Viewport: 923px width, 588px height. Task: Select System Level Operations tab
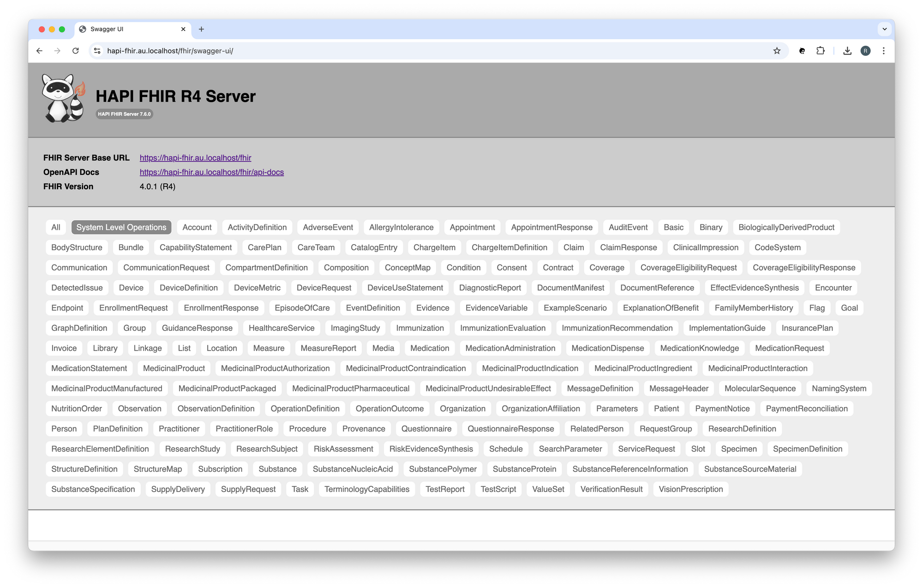click(x=121, y=228)
